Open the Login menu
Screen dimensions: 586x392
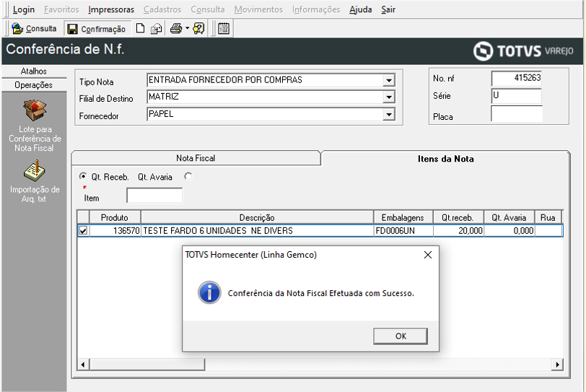coord(24,9)
